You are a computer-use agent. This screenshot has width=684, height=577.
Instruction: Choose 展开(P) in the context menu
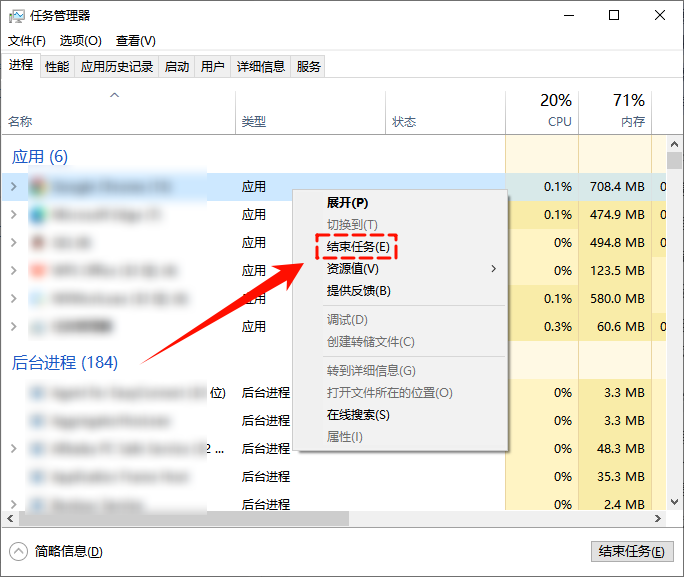coord(400,203)
